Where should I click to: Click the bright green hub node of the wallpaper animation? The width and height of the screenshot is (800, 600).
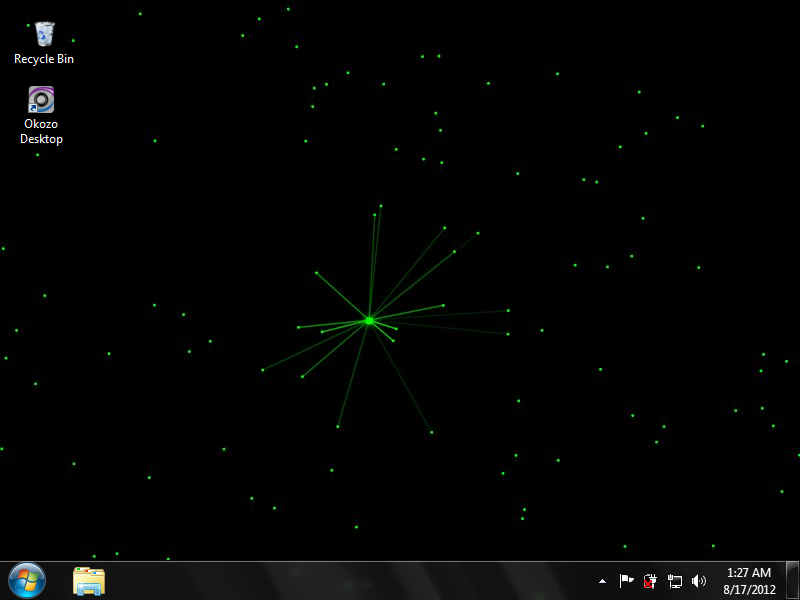click(x=369, y=320)
